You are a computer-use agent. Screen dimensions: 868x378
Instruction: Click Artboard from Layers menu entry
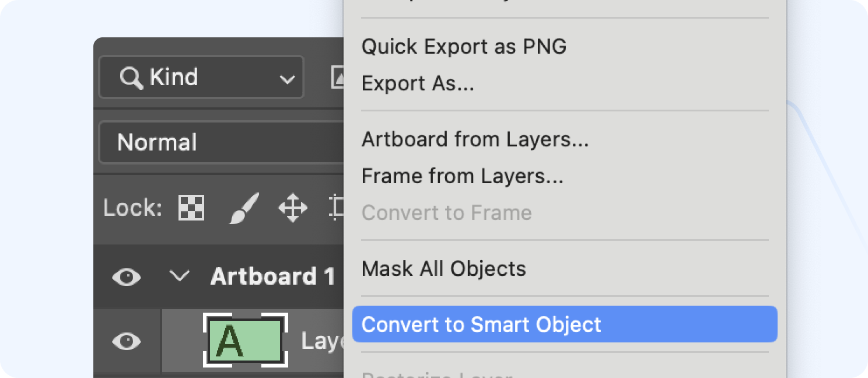tap(474, 139)
